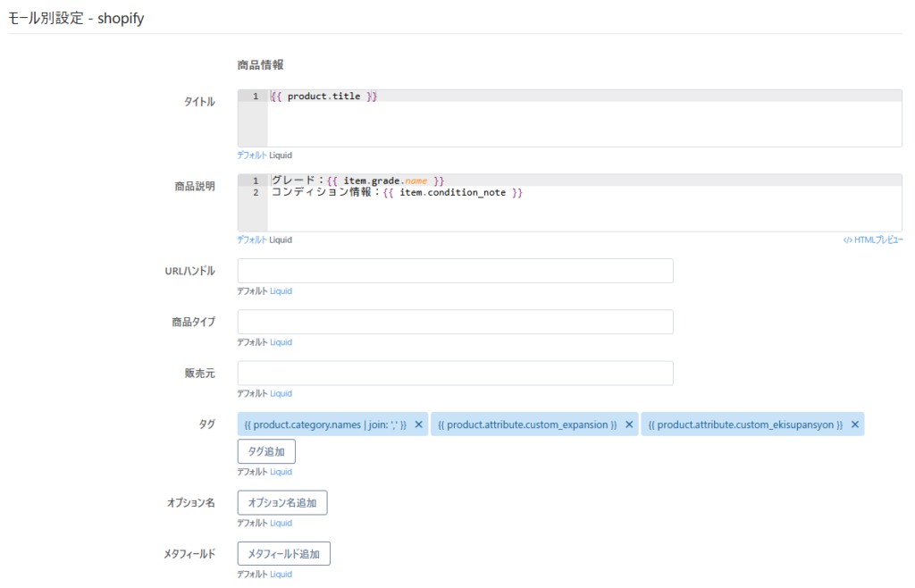Open the HTMLプレビュー link
This screenshot has width=915, height=588.
point(873,239)
